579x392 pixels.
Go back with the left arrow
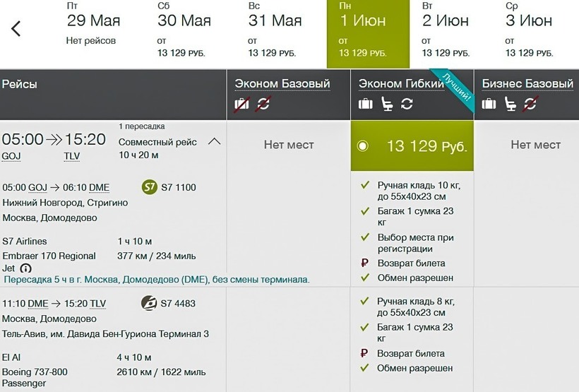[16, 29]
